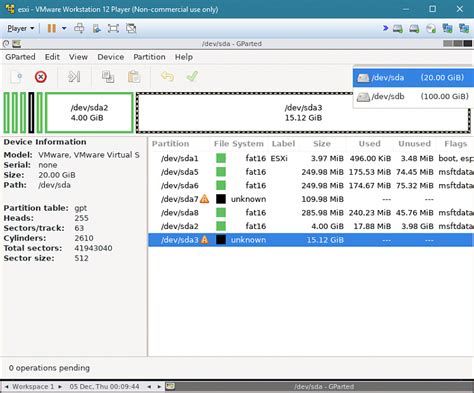Select the /dev/sda3 row in partition table
Viewport: 474px width, 393px height.
coord(311,240)
